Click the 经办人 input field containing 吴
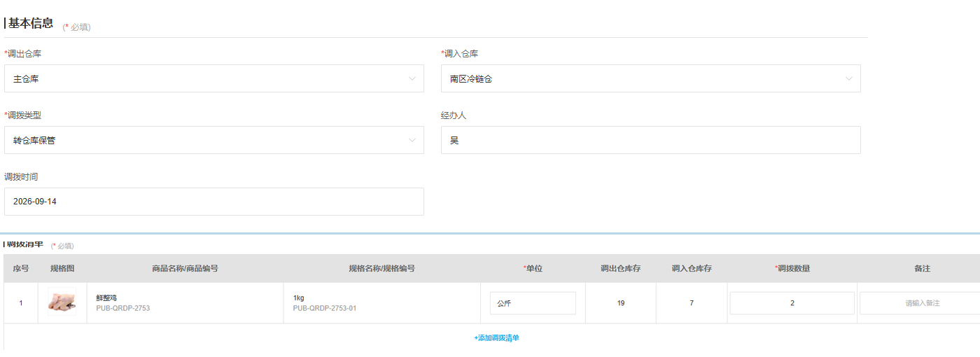This screenshot has width=980, height=357. [650, 140]
